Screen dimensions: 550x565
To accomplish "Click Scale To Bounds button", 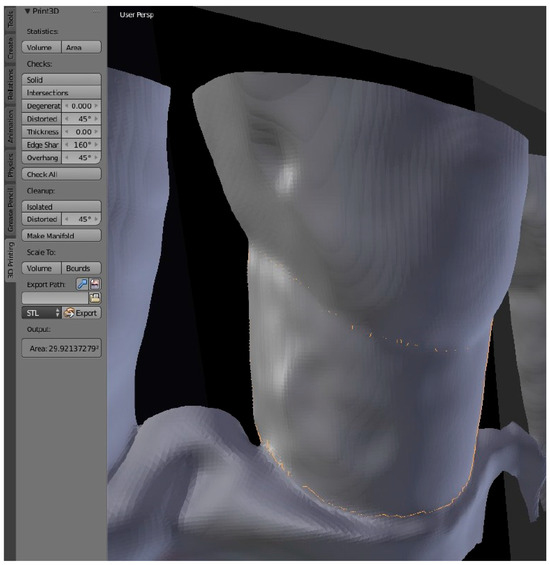I will pyautogui.click(x=81, y=268).
